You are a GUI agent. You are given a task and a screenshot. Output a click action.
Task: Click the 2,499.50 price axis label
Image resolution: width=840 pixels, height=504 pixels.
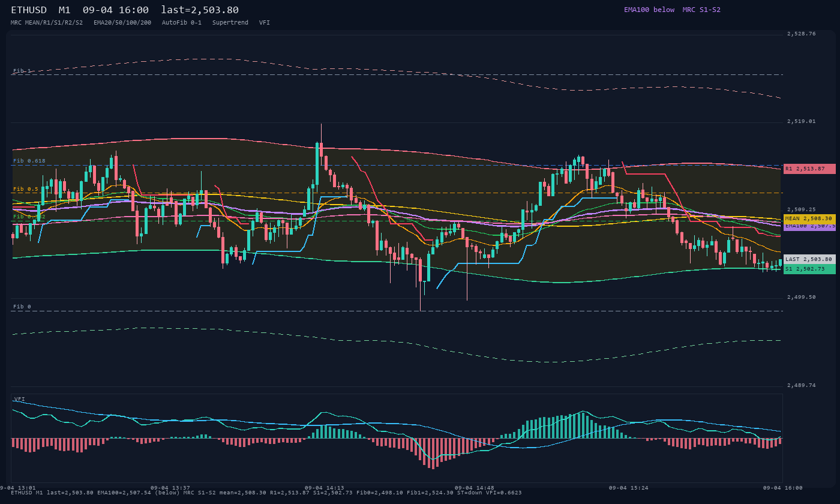pos(802,297)
